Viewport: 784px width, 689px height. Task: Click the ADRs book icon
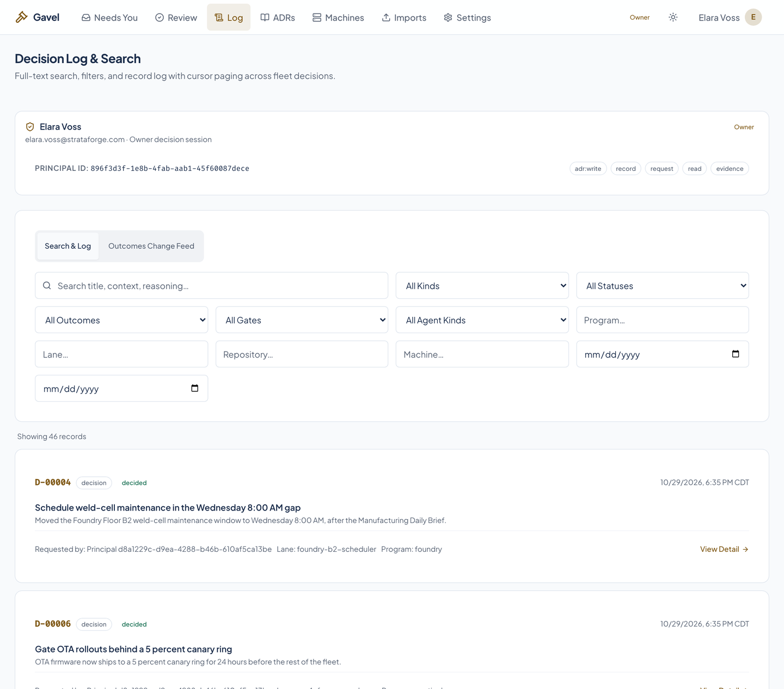click(265, 17)
